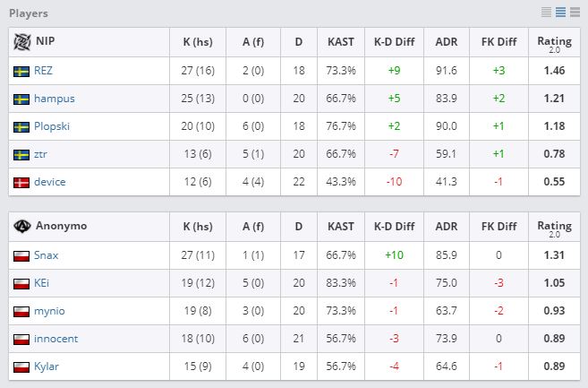This screenshot has width=588, height=388.
Task: Click the Swedish flag beside Plopski
Action: [21, 126]
